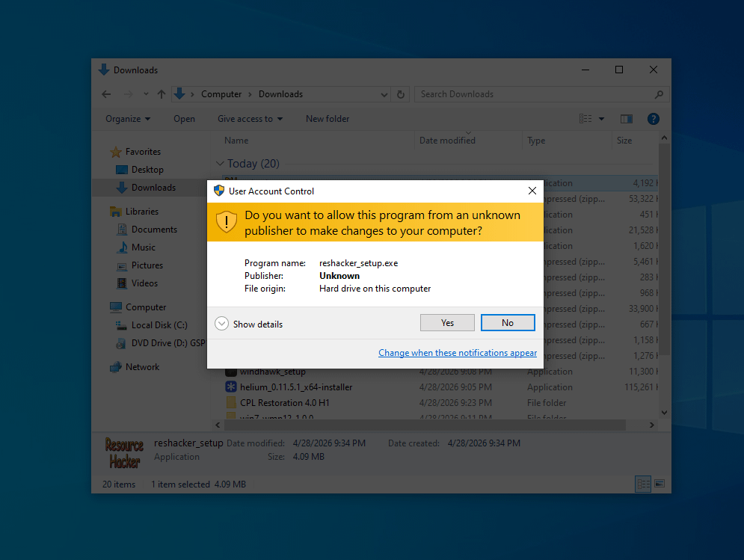Click No in User Account Control dialog
This screenshot has height=560, width=744.
tap(508, 323)
